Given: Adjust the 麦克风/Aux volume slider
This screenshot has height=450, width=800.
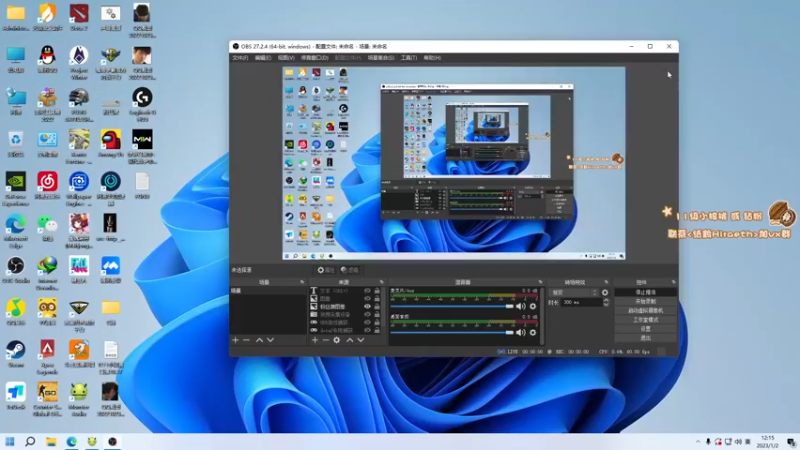Looking at the screenshot, I should (452, 306).
